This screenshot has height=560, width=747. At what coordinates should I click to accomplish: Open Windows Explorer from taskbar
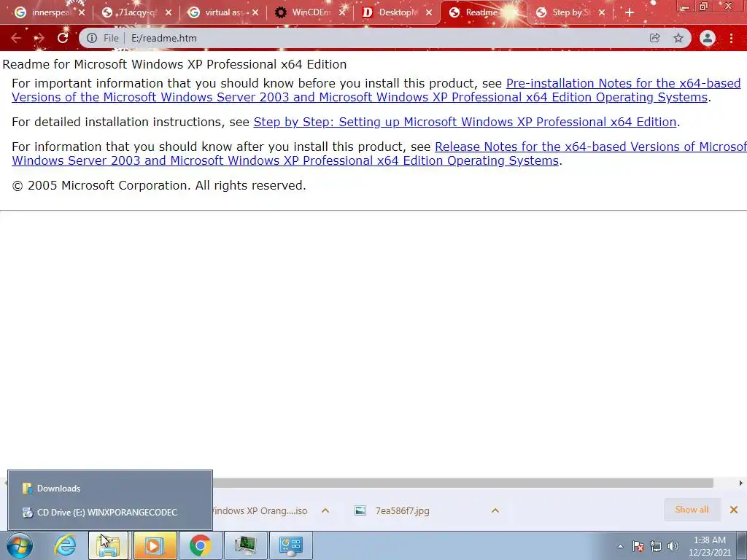click(108, 545)
